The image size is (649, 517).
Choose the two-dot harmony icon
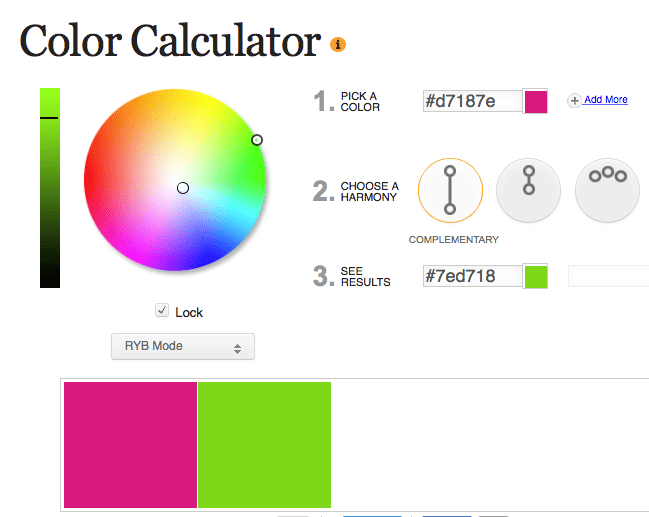point(529,189)
